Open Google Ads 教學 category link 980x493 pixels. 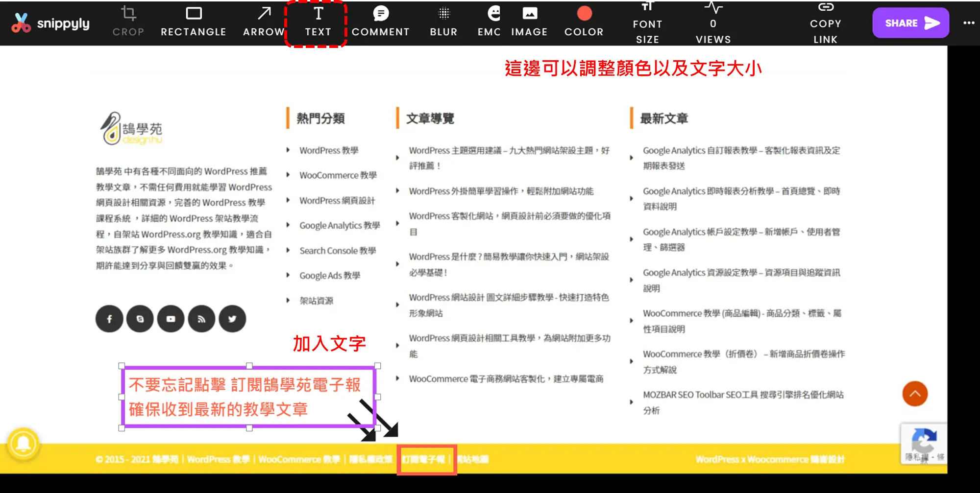point(330,276)
